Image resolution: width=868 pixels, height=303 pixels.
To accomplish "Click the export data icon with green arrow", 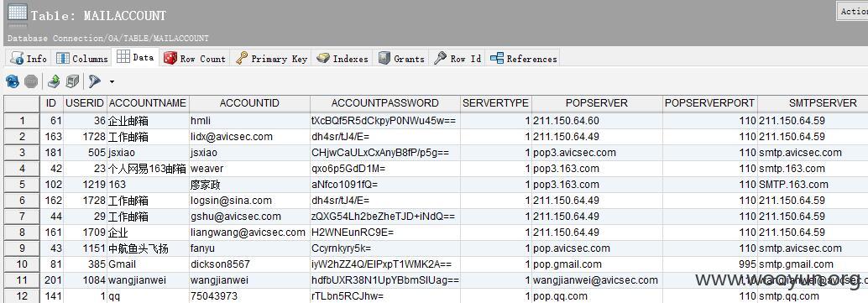I will 54,82.
